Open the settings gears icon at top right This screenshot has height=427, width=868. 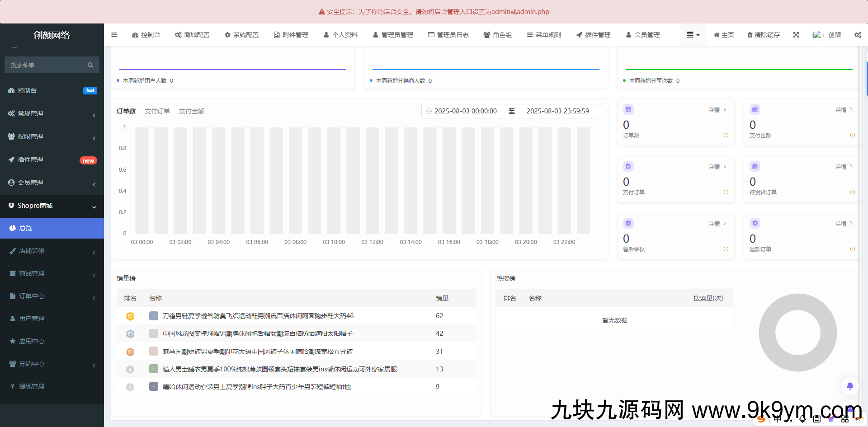click(x=858, y=35)
